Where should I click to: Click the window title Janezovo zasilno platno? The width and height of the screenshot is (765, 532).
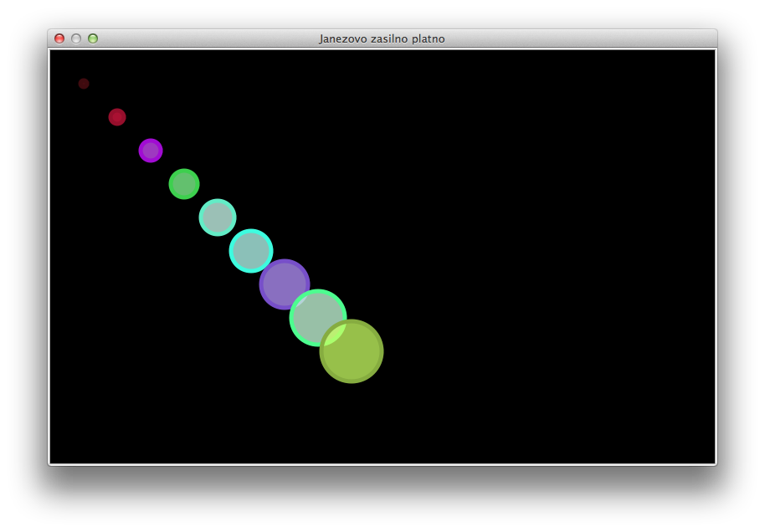pyautogui.click(x=382, y=38)
